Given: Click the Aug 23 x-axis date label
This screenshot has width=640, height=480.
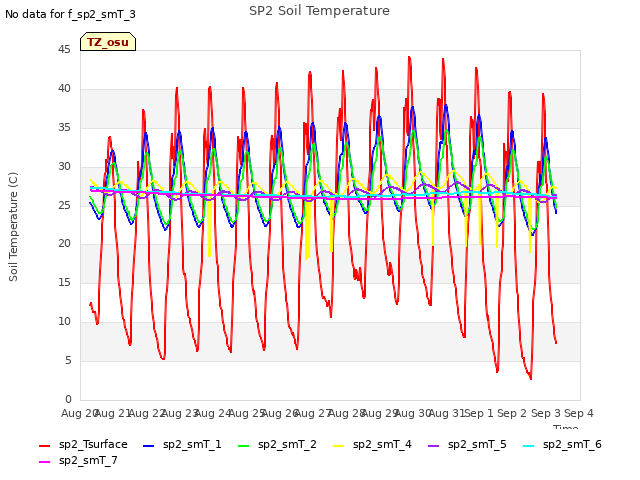Looking at the screenshot, I should pos(180,413).
